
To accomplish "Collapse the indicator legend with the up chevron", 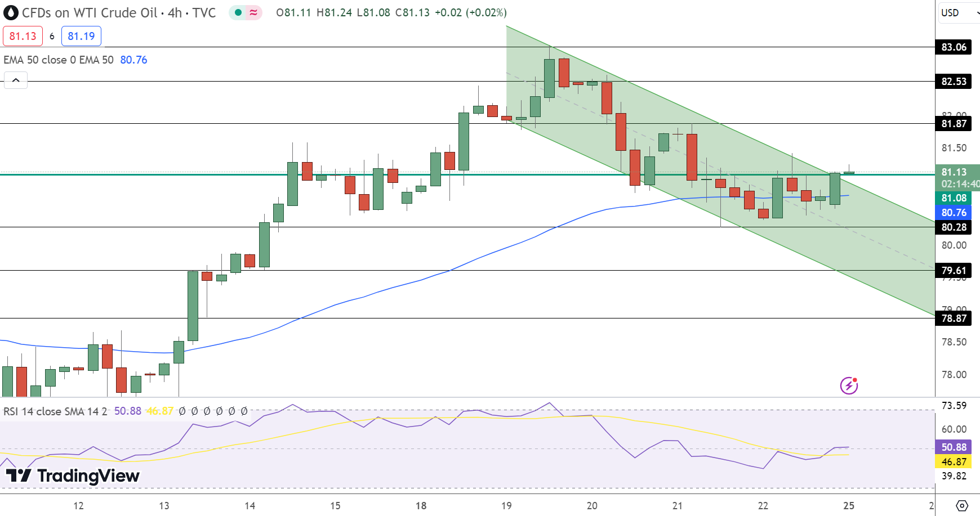I will (16, 80).
